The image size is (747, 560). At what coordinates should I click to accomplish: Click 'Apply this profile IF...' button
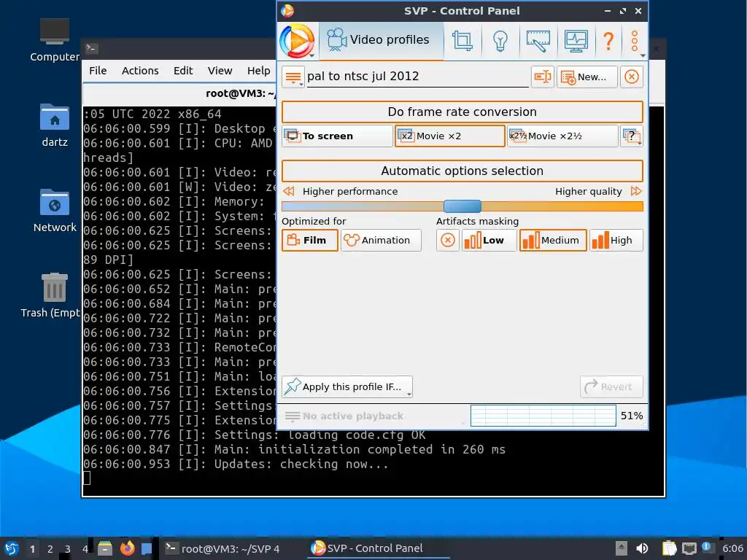[x=347, y=387]
